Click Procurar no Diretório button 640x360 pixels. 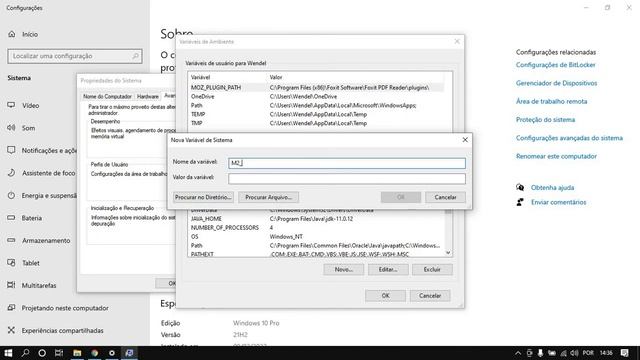tap(203, 197)
